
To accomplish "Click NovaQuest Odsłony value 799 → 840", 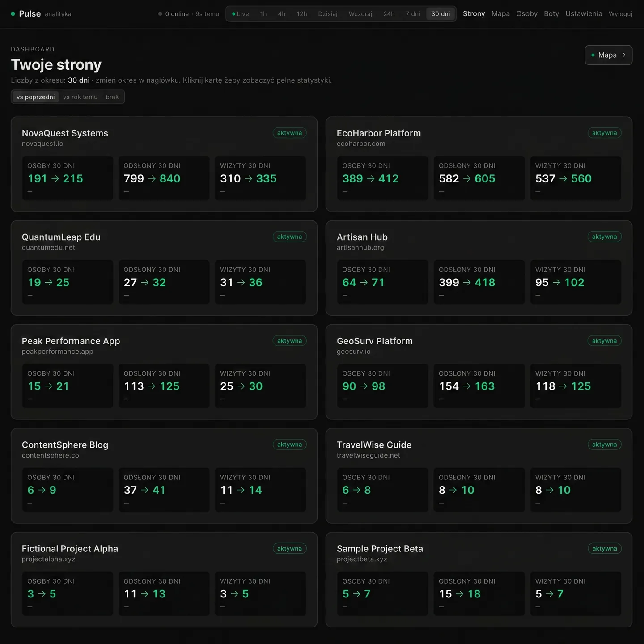I will (152, 178).
